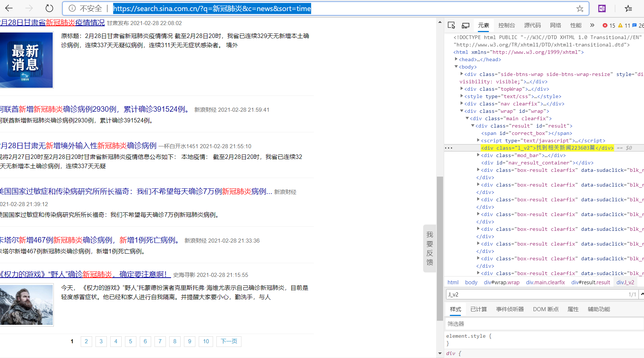Open the 最新消息 news thumbnail
The width and height of the screenshot is (644, 358).
point(27,60)
